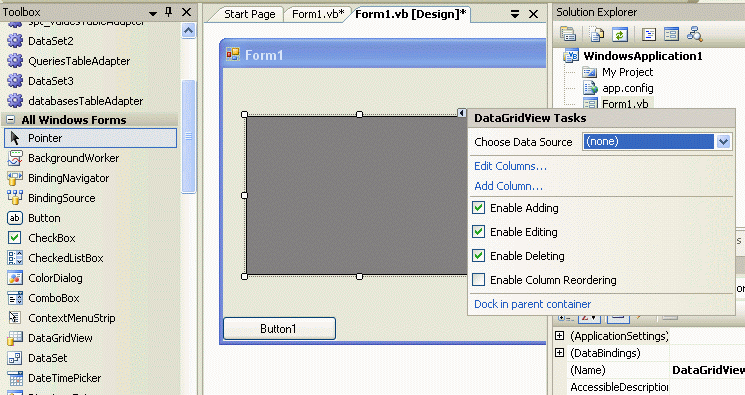
Task: Disable the Enable Deleting option
Action: click(x=478, y=256)
